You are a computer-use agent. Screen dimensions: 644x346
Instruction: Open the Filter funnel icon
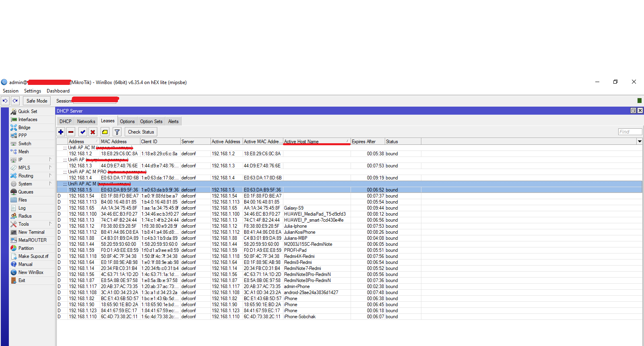tap(117, 132)
